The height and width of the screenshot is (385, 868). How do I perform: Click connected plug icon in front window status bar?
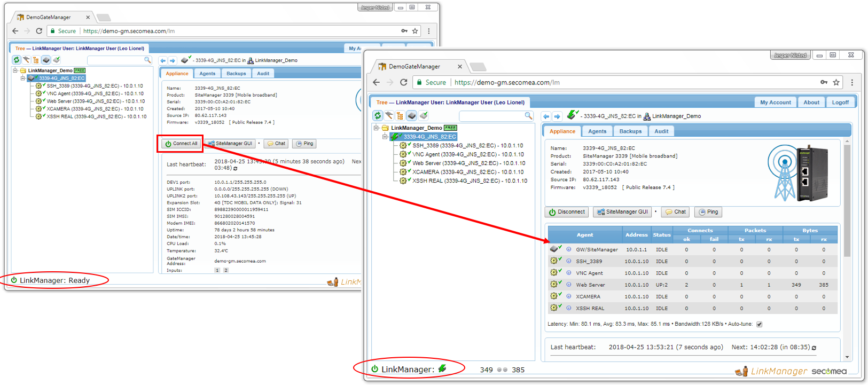(442, 368)
